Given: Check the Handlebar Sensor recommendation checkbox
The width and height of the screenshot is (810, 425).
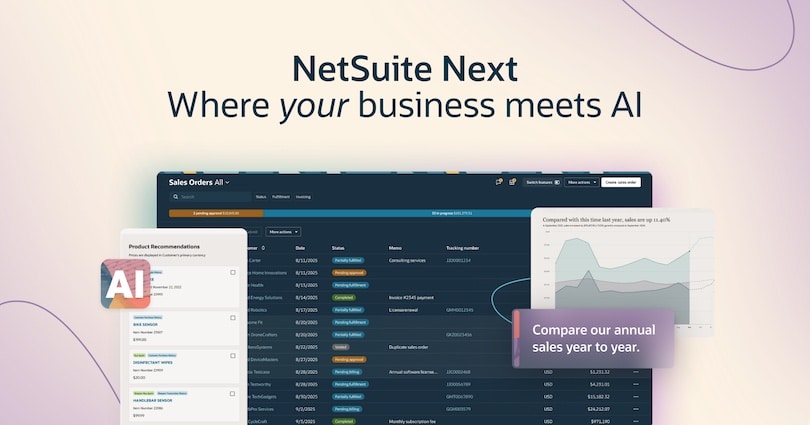Looking at the screenshot, I should point(232,394).
